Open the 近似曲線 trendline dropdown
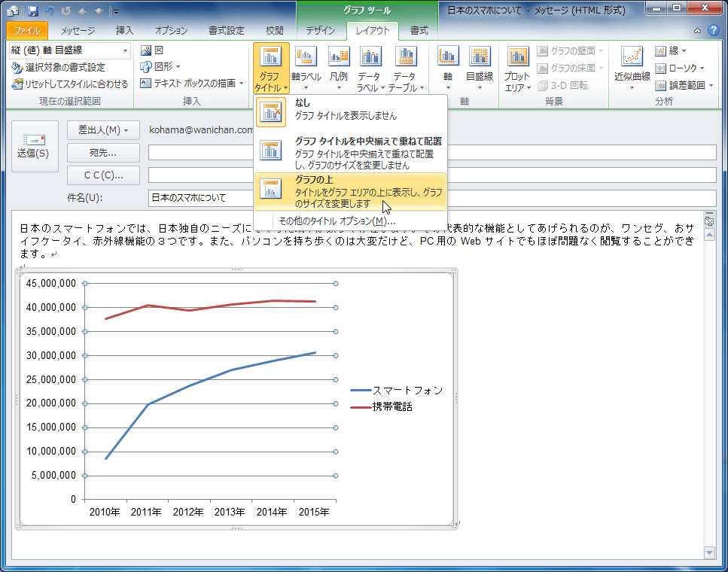Screen dimensions: 728x572 (x=632, y=68)
